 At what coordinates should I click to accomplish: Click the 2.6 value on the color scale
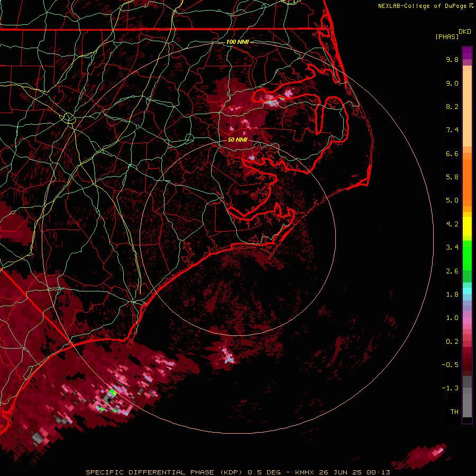[x=452, y=271]
